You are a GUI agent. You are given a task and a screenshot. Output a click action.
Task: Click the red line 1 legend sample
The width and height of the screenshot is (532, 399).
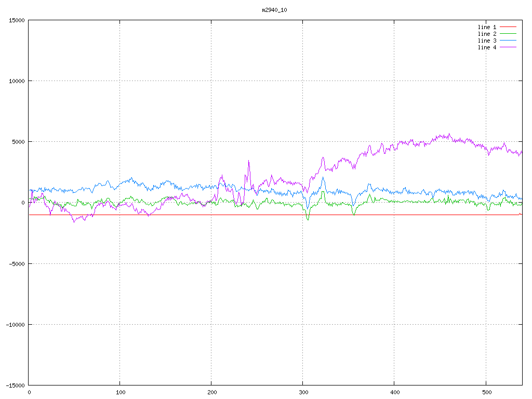coord(509,27)
